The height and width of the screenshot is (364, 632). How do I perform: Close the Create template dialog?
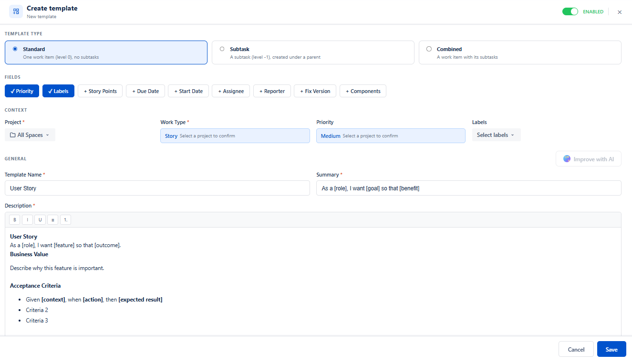620,12
